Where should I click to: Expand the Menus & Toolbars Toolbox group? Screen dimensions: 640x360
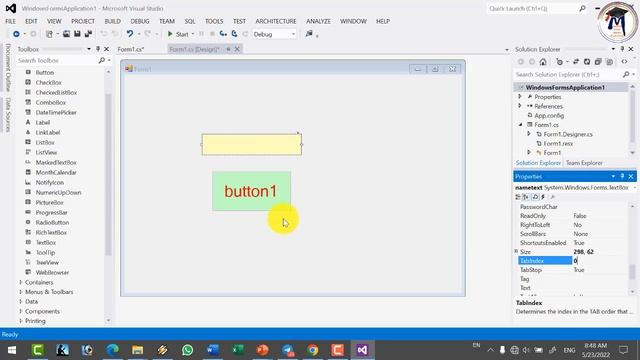tap(21, 292)
